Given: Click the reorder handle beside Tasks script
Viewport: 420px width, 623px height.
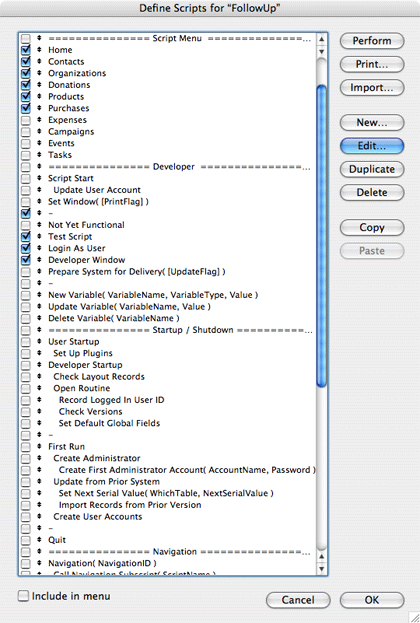Looking at the screenshot, I should 39,155.
